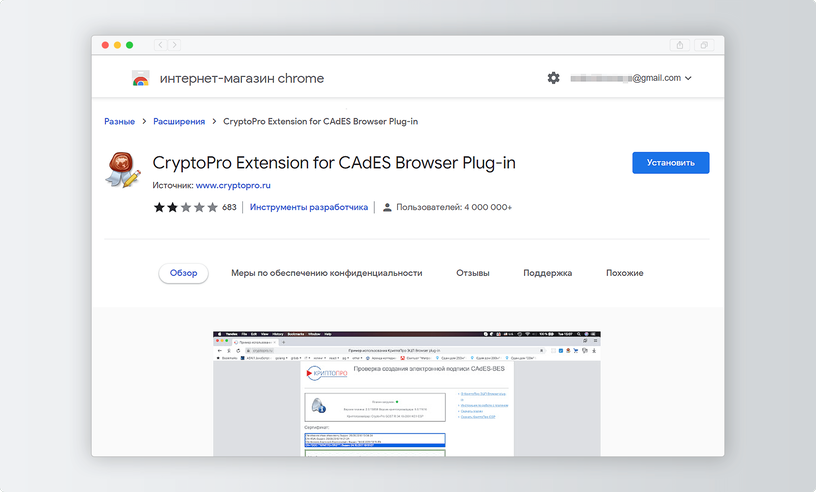Click the share icon in the title bar
816x492 pixels.
point(680,45)
